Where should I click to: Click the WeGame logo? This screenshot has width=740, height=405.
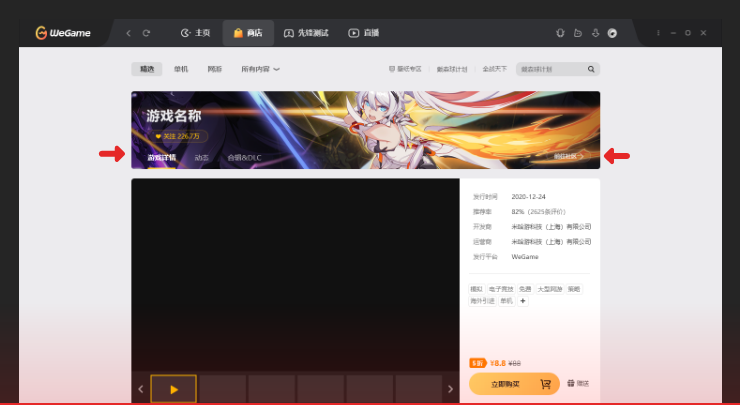pyautogui.click(x=63, y=33)
